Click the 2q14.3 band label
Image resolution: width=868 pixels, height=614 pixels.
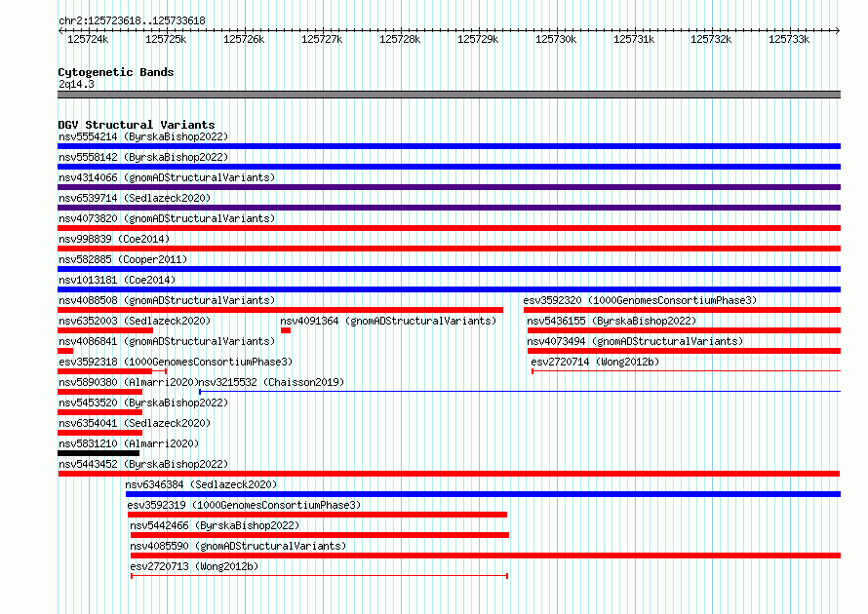coord(76,84)
